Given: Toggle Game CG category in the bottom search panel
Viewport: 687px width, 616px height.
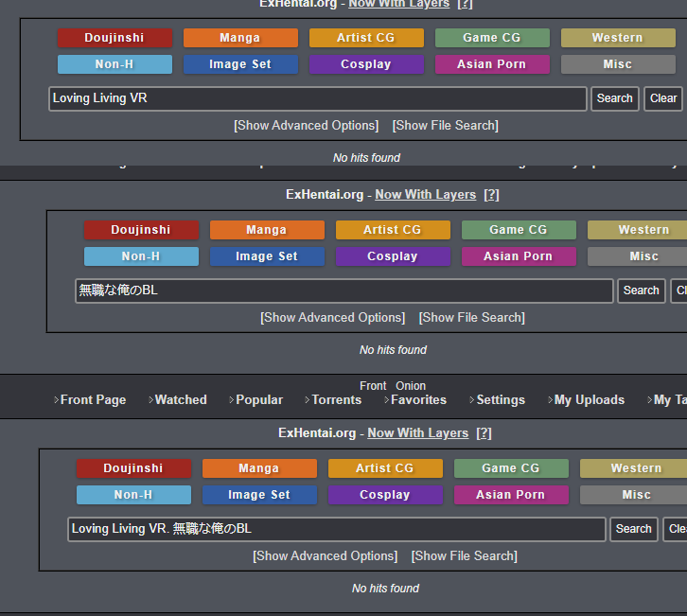Looking at the screenshot, I should [x=511, y=468].
